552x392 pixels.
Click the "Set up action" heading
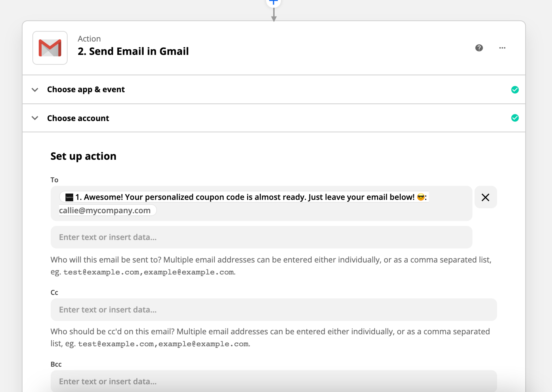(83, 156)
